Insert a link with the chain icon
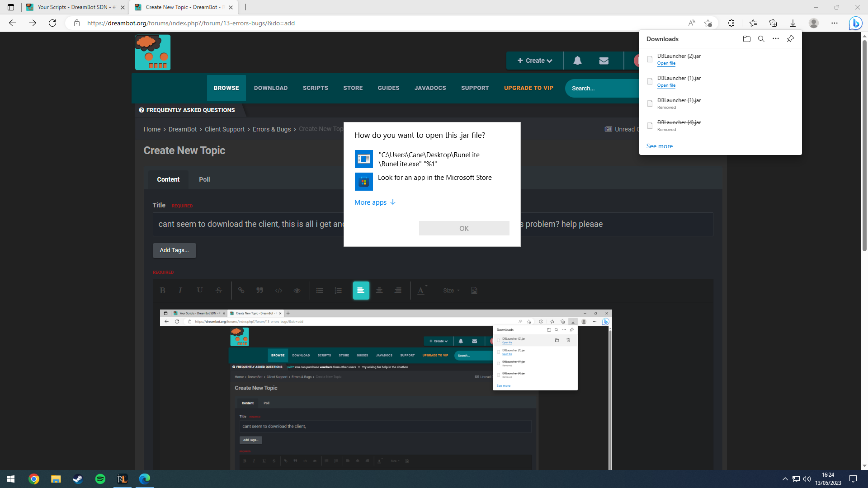This screenshot has width=868, height=488. [241, 291]
